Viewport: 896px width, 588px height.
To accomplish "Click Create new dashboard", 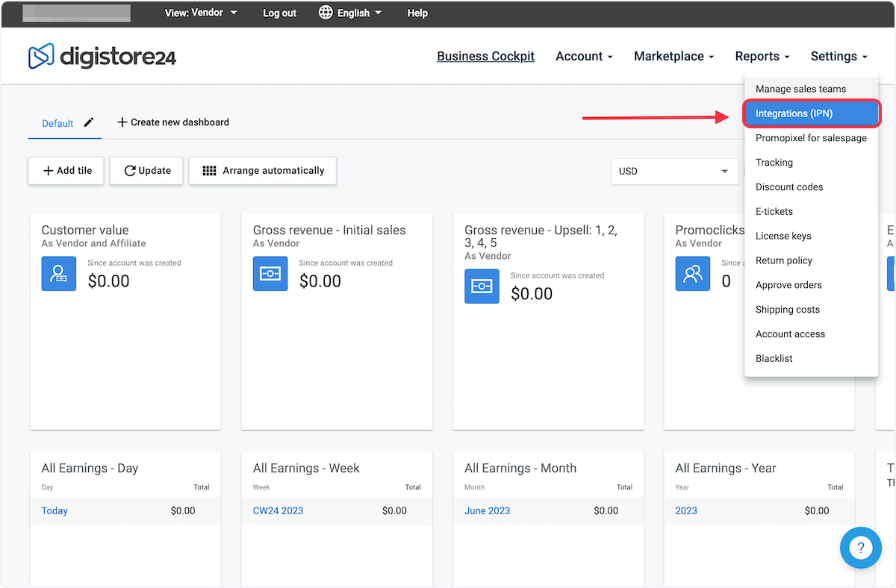I will (173, 122).
